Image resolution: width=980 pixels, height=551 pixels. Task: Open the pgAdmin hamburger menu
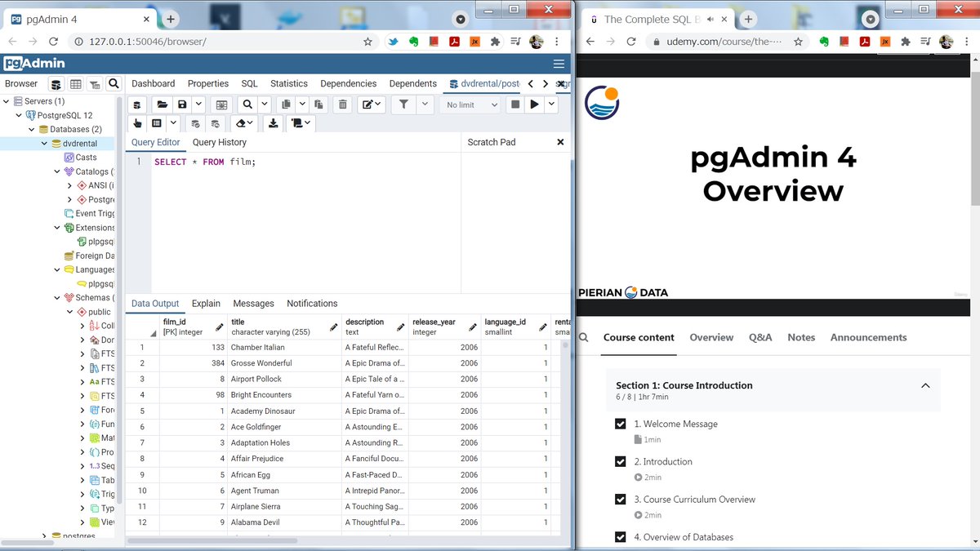click(559, 64)
